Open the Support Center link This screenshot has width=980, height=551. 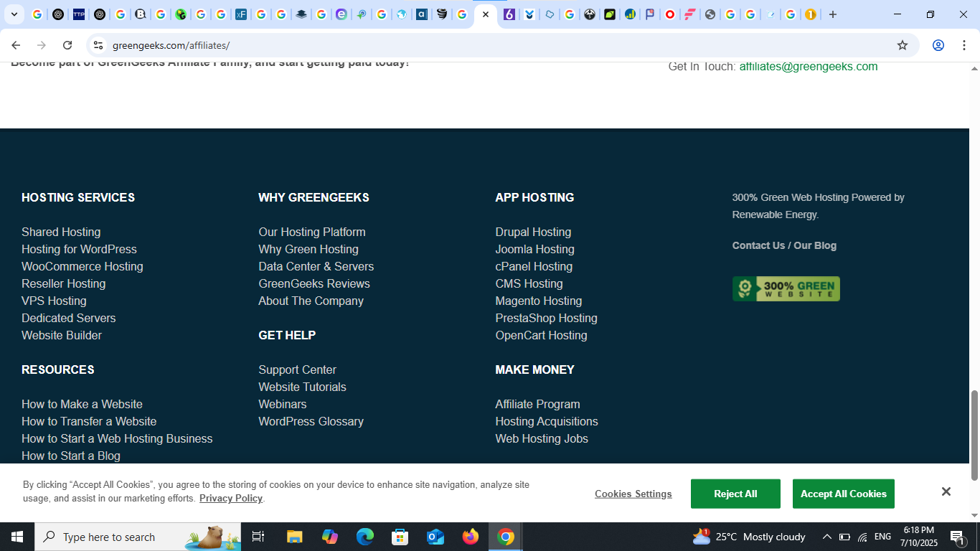pyautogui.click(x=298, y=369)
